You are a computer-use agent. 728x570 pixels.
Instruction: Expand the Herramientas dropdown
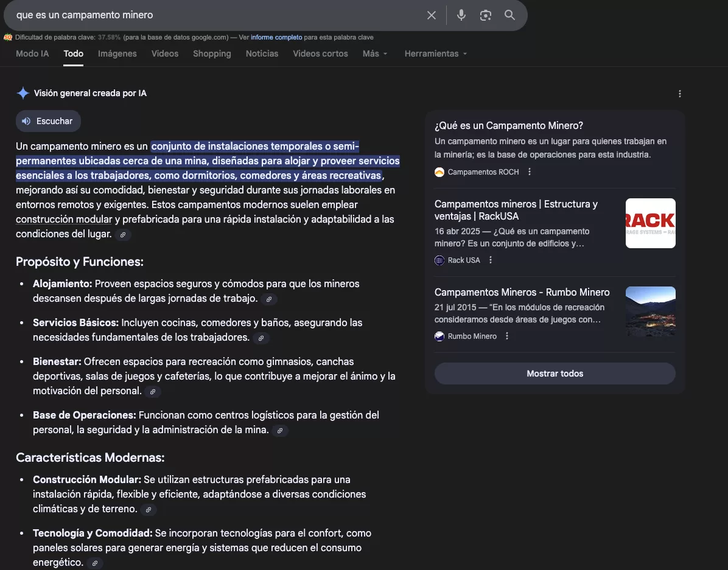pos(436,54)
